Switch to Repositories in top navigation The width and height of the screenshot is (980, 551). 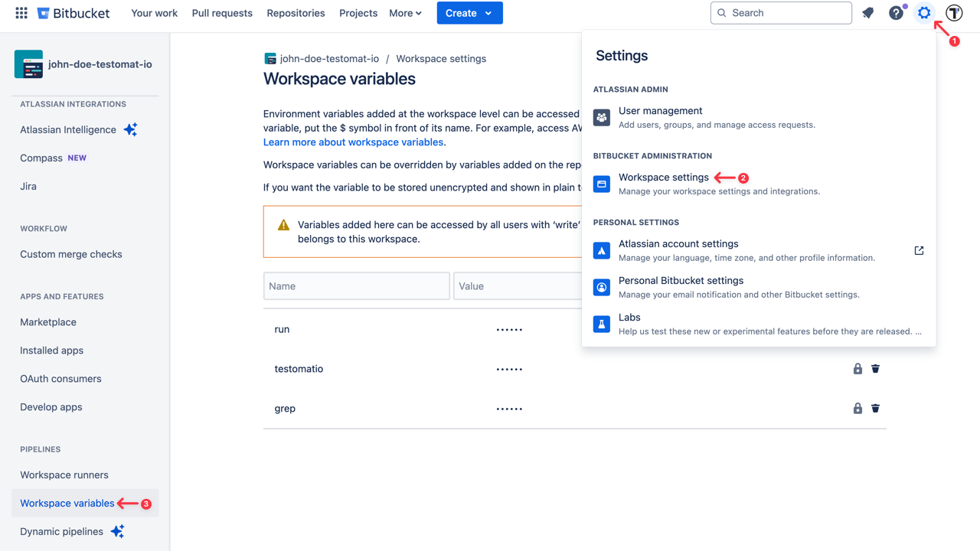tap(296, 13)
